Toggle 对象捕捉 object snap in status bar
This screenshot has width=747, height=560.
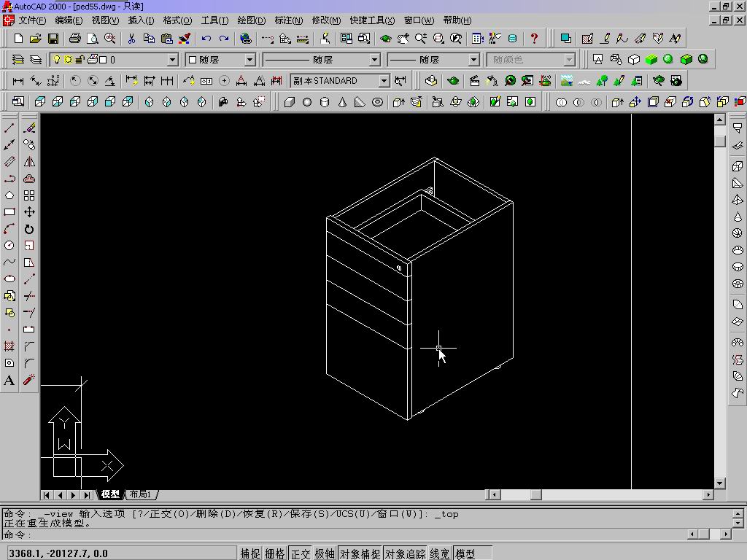tap(360, 553)
